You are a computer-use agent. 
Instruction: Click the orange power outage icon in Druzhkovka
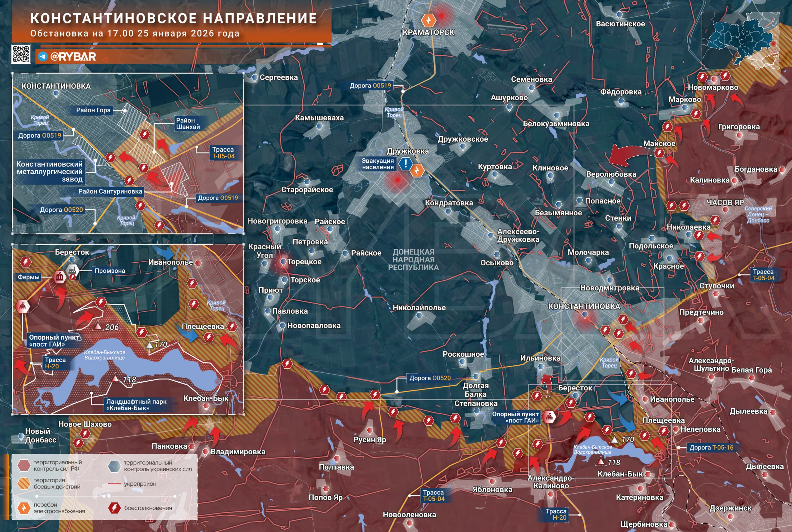[x=417, y=170]
